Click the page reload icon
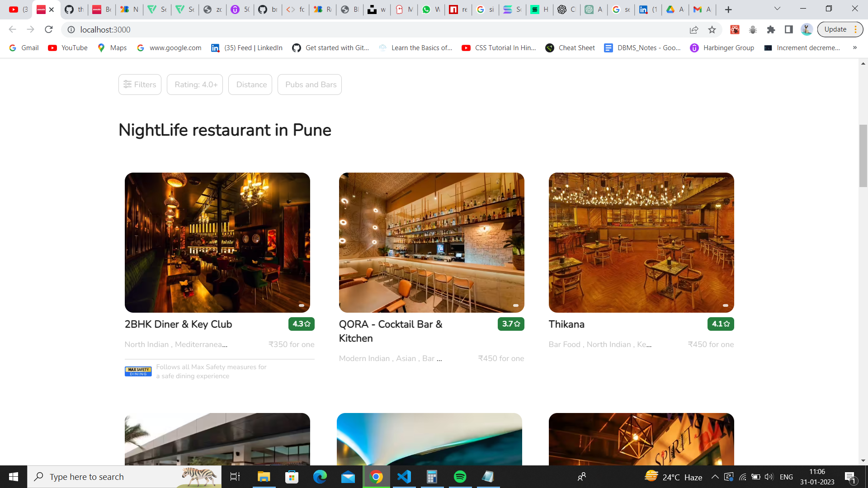The image size is (868, 488). tap(49, 29)
